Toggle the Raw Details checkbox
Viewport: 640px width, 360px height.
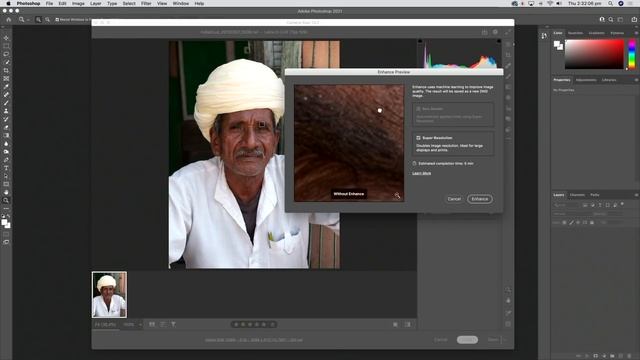(418, 109)
